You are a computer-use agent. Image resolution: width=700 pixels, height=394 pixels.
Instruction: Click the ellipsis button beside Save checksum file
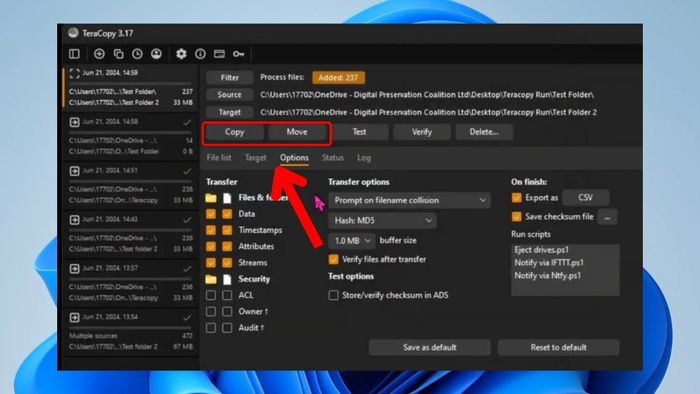(x=607, y=217)
